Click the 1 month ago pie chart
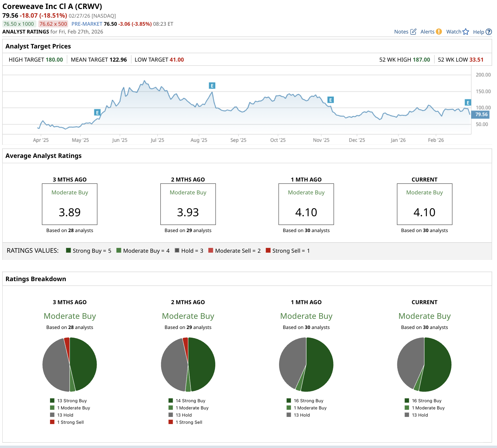Viewport: 497px width, 448px height. tap(306, 365)
